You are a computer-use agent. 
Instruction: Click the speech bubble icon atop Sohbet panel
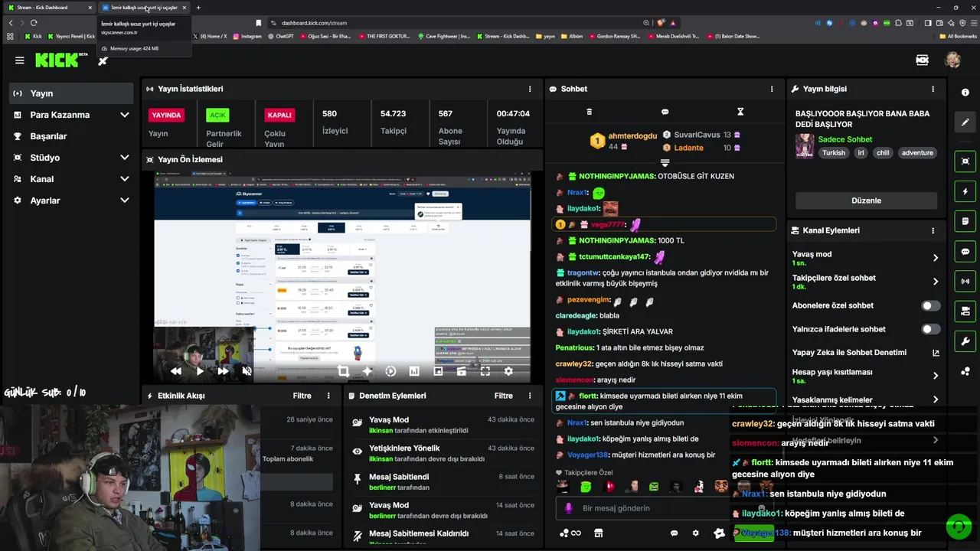pos(665,112)
